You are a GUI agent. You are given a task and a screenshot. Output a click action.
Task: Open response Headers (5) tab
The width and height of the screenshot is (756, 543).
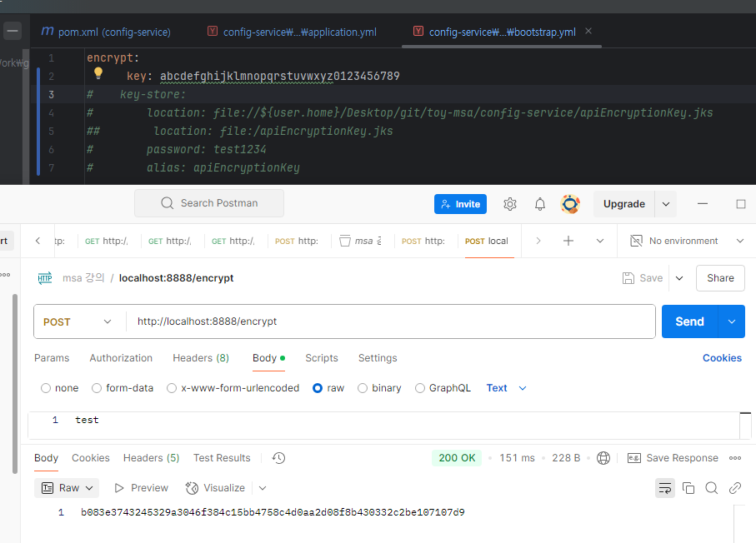(151, 458)
